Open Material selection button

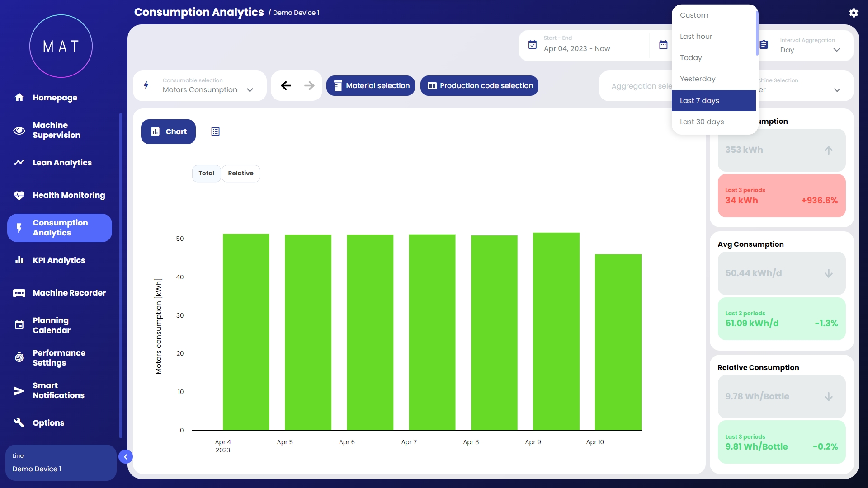(x=371, y=85)
